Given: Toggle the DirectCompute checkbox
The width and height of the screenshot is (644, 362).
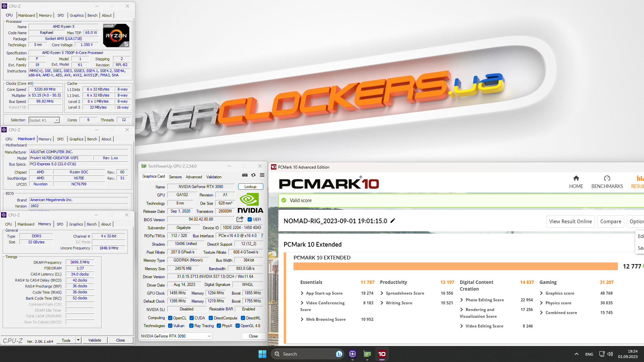Looking at the screenshot, I should tap(211, 318).
